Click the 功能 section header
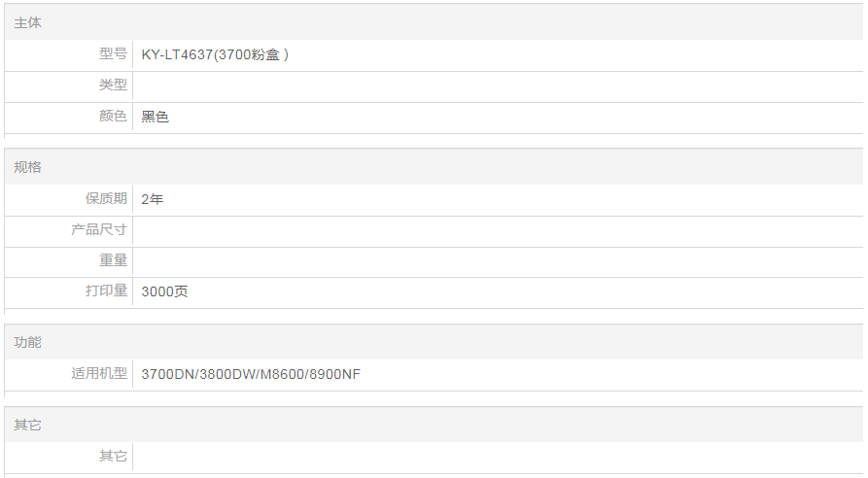 pyautogui.click(x=28, y=342)
